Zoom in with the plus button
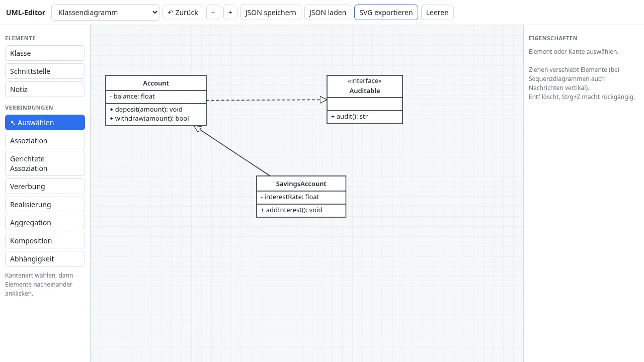 click(x=230, y=13)
